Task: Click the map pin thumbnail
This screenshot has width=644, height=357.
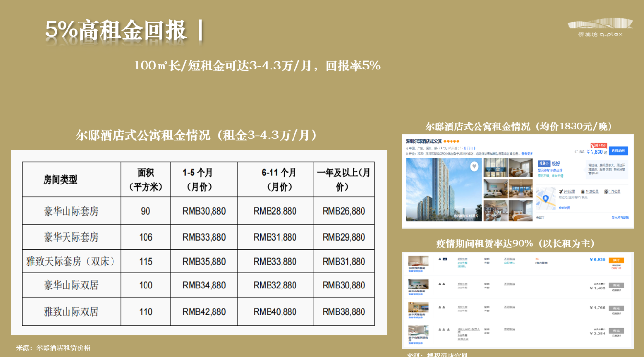Action: click(x=545, y=199)
